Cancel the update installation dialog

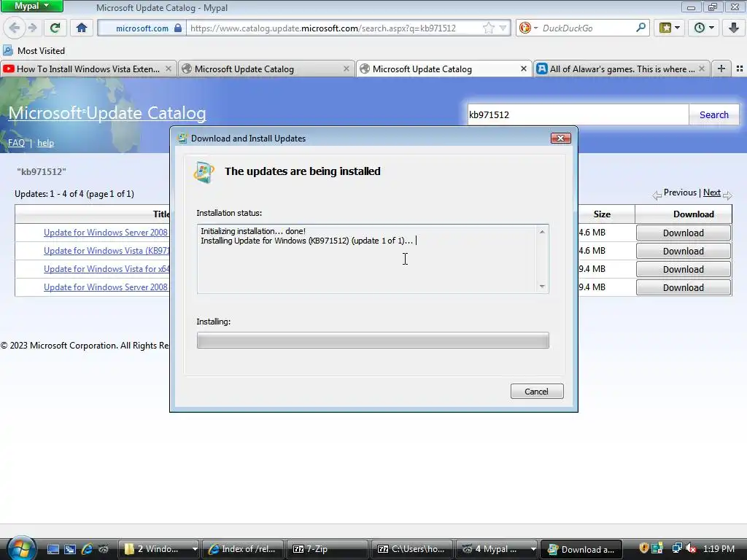537,392
